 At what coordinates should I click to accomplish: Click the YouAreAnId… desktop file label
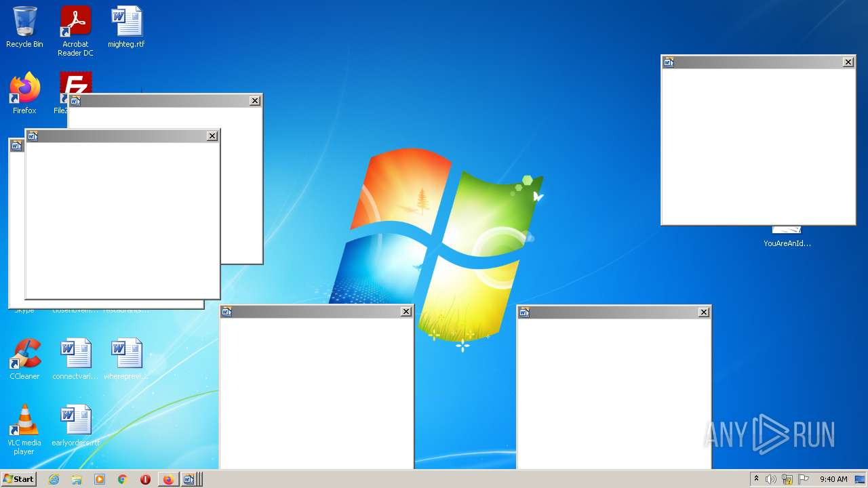click(787, 243)
